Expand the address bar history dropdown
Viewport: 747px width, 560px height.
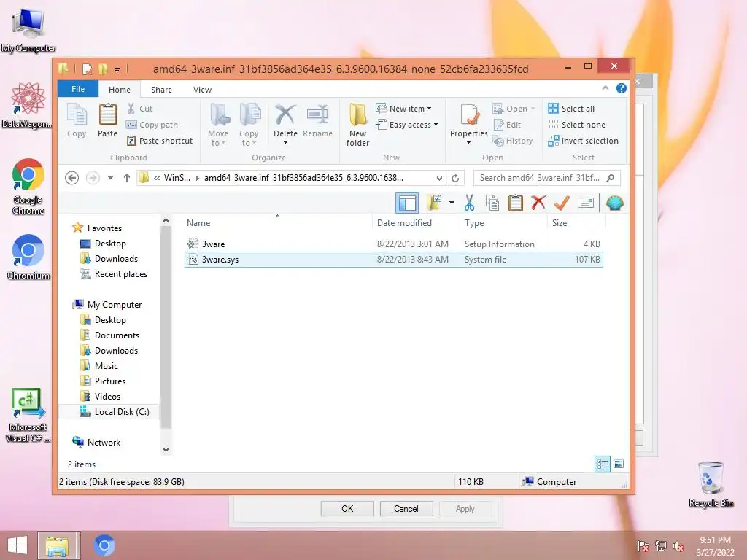pos(439,178)
